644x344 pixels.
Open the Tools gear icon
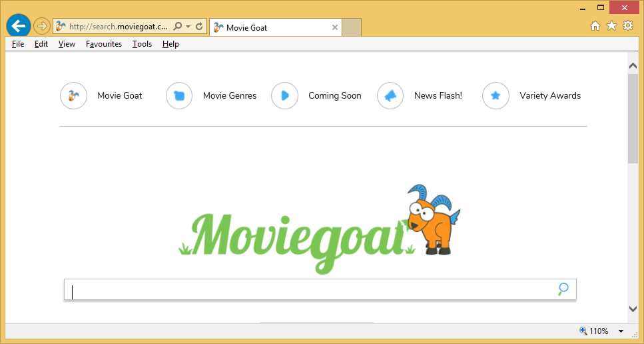(628, 26)
